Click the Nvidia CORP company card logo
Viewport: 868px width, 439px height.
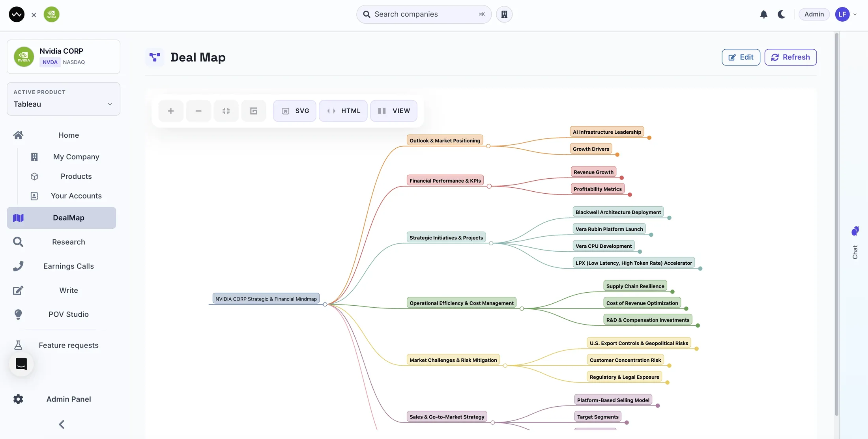point(24,57)
